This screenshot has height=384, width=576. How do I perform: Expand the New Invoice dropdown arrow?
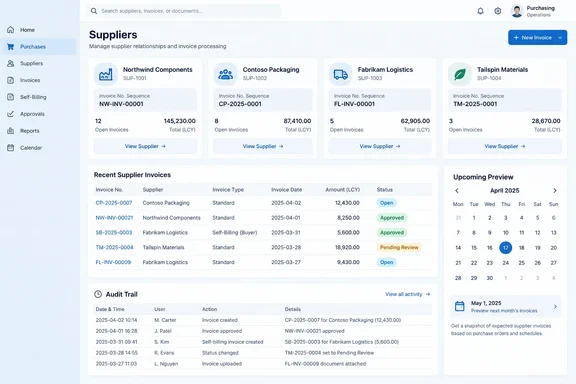tap(560, 37)
